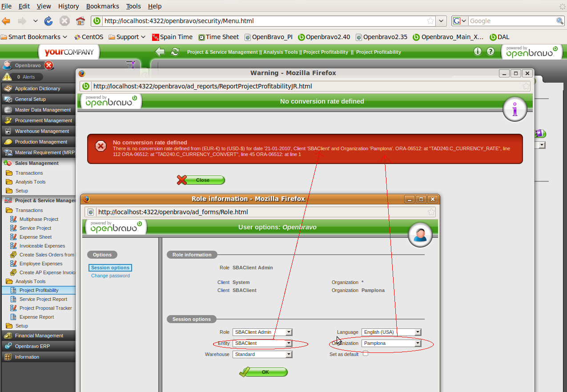Select Project Profitability report entry

click(x=39, y=290)
